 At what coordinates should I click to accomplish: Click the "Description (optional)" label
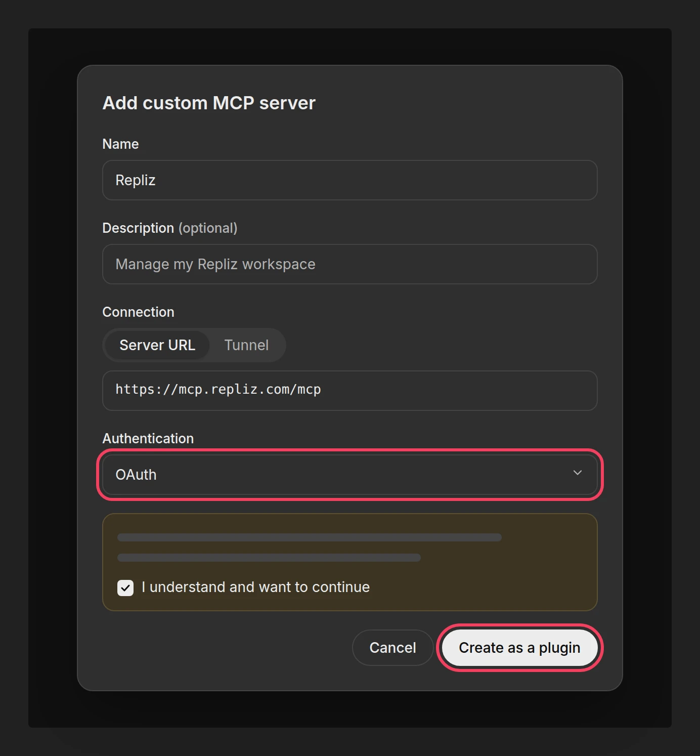point(170,228)
